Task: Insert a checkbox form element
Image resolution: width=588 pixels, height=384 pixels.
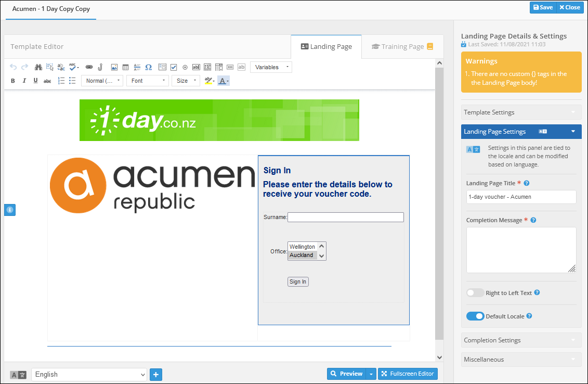Action: pos(174,67)
